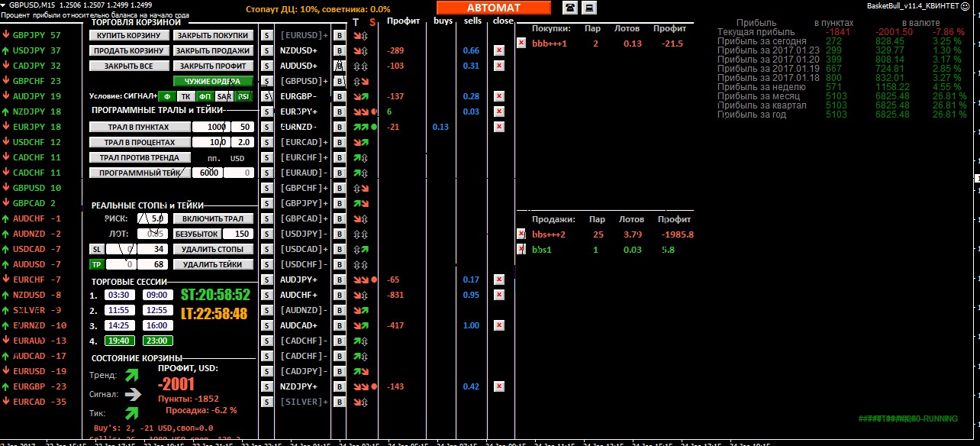Close the NZDUSD+ position with red X
This screenshot has height=446, width=980.
point(499,50)
